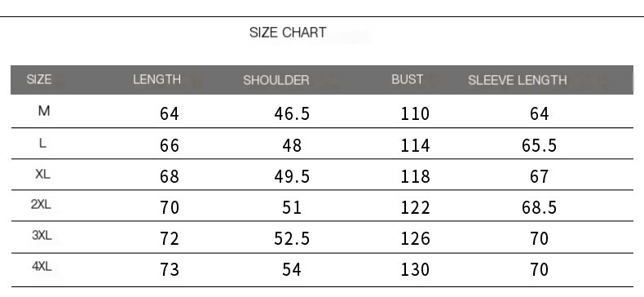This screenshot has height=297, width=644.
Task: Select the 2XL size row label
Action: (x=41, y=205)
